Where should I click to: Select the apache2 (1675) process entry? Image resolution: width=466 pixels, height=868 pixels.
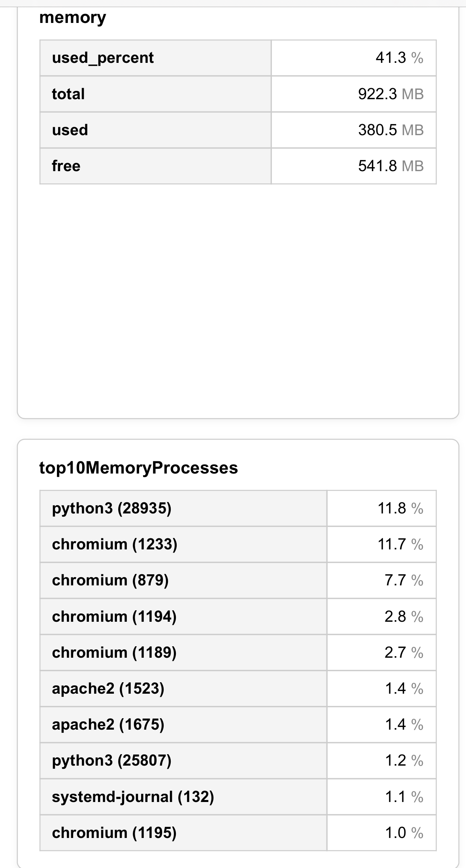point(108,725)
